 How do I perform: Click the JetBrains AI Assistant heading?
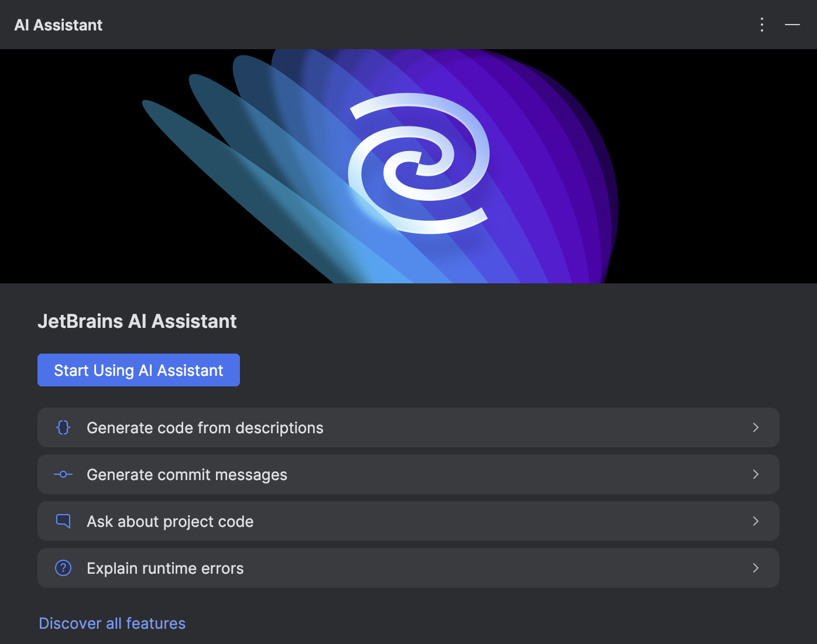click(137, 321)
